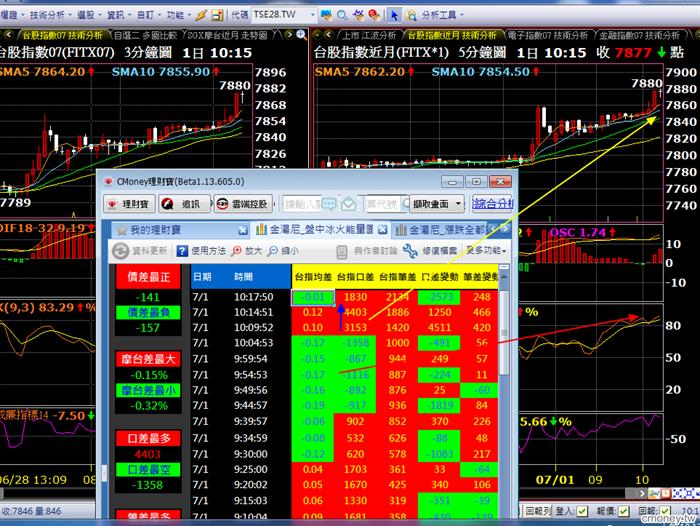
Task: Click the gear-like icon after the magnifier
Action: 358,15
